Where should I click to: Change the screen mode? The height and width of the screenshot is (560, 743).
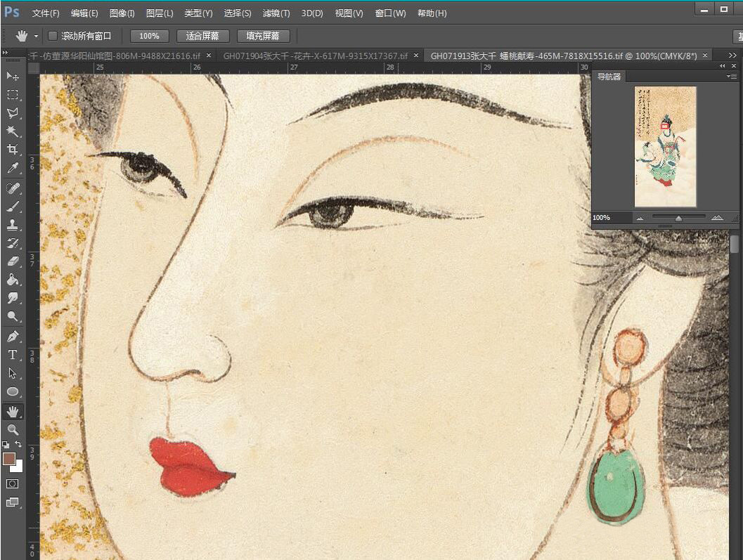click(13, 502)
